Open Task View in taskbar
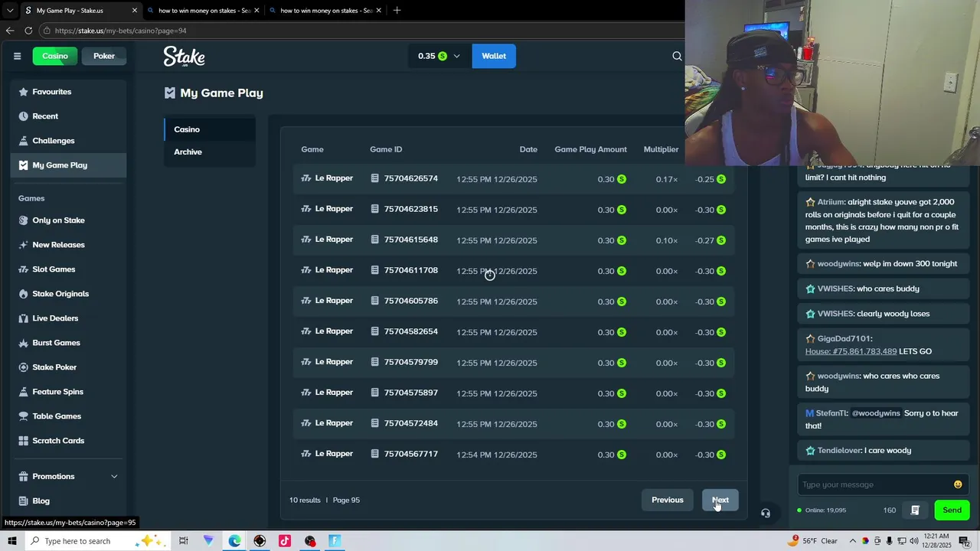This screenshot has width=980, height=551. pyautogui.click(x=184, y=541)
